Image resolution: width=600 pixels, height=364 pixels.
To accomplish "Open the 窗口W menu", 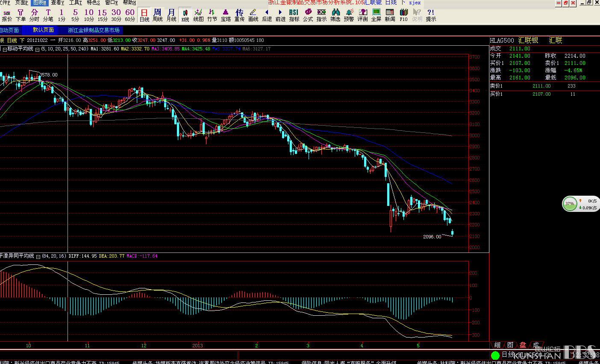I will click(x=112, y=3).
